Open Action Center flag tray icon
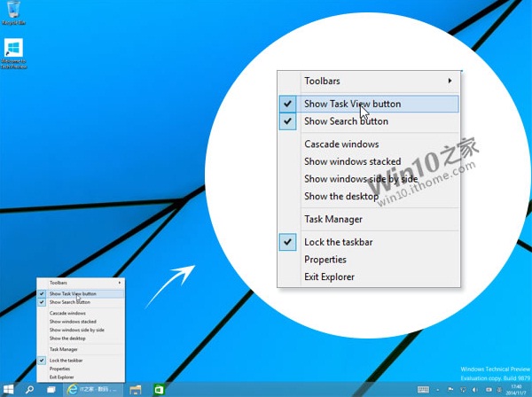Image resolution: width=532 pixels, height=397 pixels. click(450, 389)
